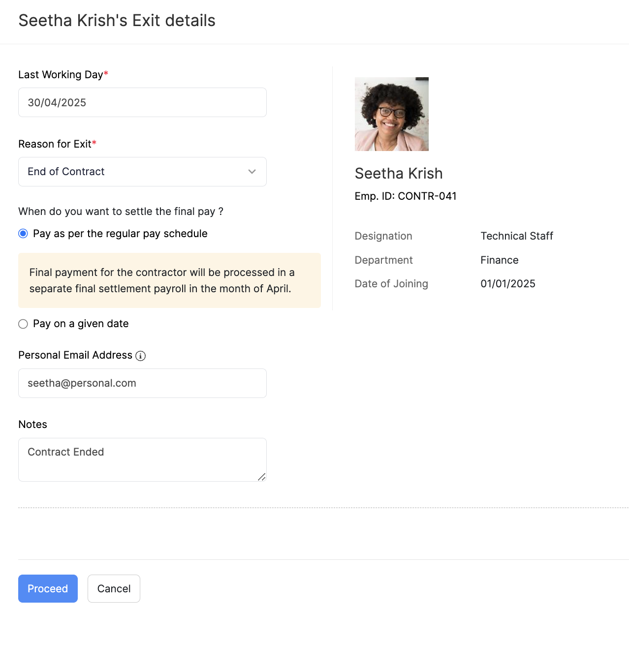The image size is (629, 672).
Task: Click the Seetha Krish's Exit details page title
Action: [117, 21]
